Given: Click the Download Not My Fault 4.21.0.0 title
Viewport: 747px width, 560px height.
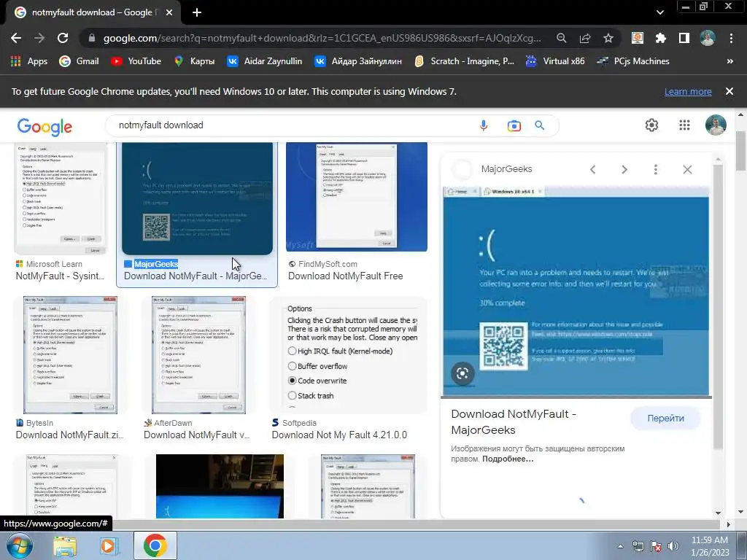Looking at the screenshot, I should pyautogui.click(x=339, y=435).
